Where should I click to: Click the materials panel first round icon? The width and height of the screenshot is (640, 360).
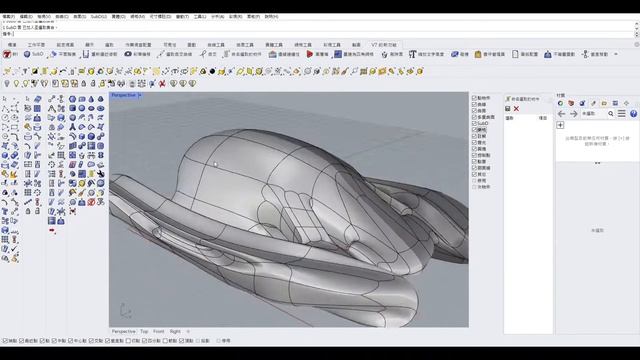click(x=560, y=103)
